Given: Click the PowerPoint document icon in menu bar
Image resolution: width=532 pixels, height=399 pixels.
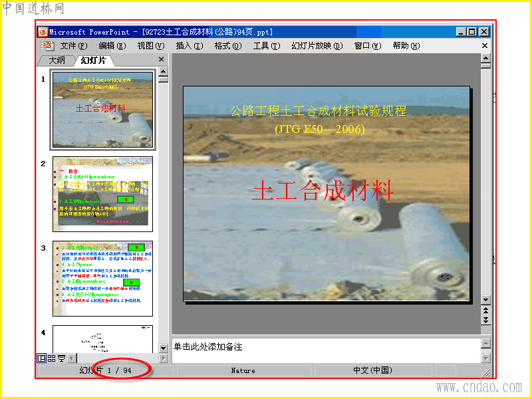Looking at the screenshot, I should click(x=47, y=45).
